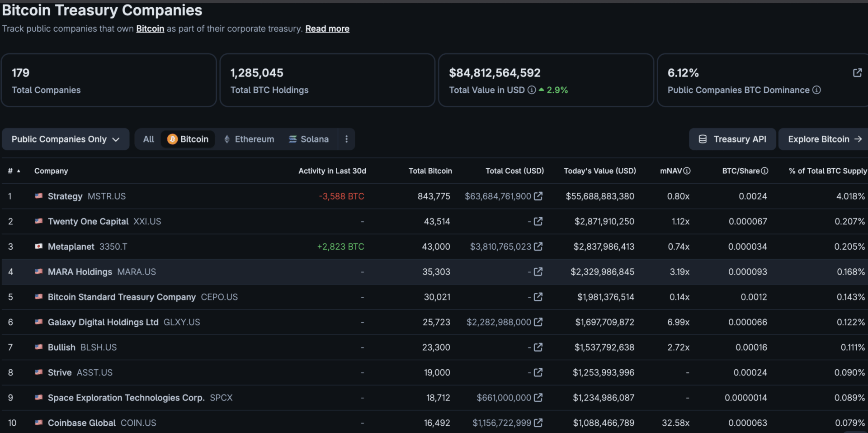Screen dimensions: 868x433
Task: Follow the Read more link
Action: pyautogui.click(x=327, y=29)
